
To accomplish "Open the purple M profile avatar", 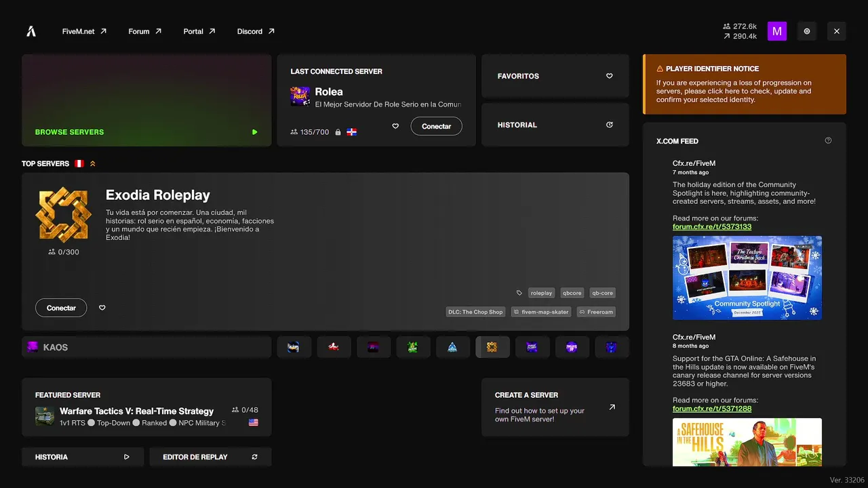I will coord(777,31).
